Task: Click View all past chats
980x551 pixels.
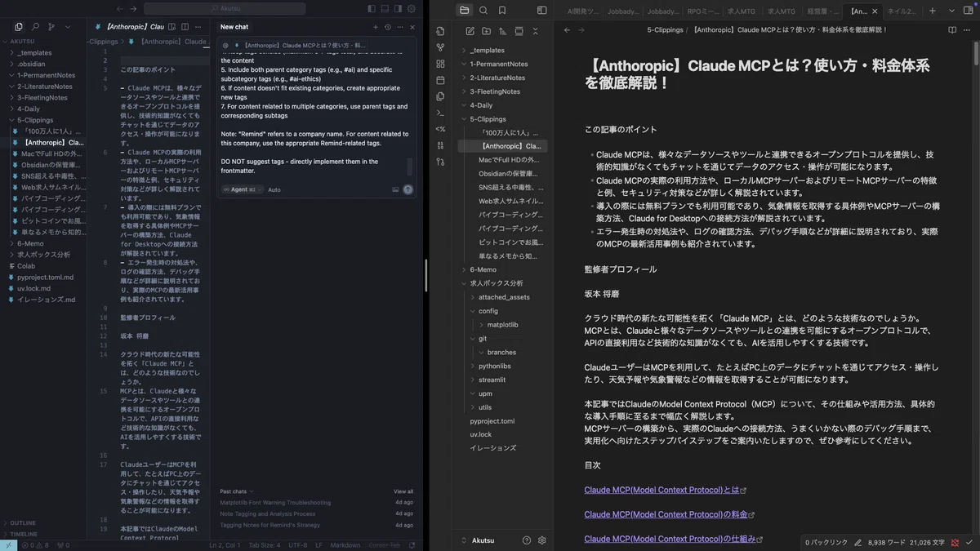Action: [403, 491]
